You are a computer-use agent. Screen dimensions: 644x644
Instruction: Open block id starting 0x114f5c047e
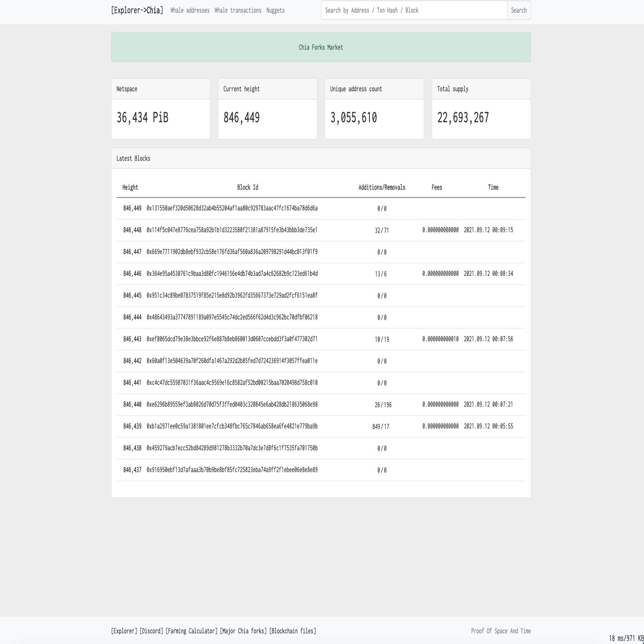[232, 230]
